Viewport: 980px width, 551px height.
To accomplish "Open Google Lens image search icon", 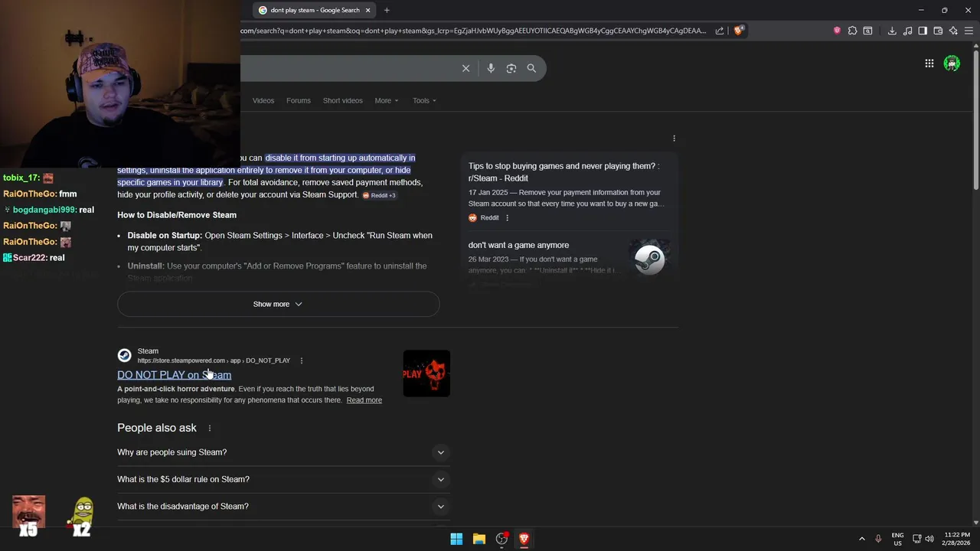I will tap(511, 68).
